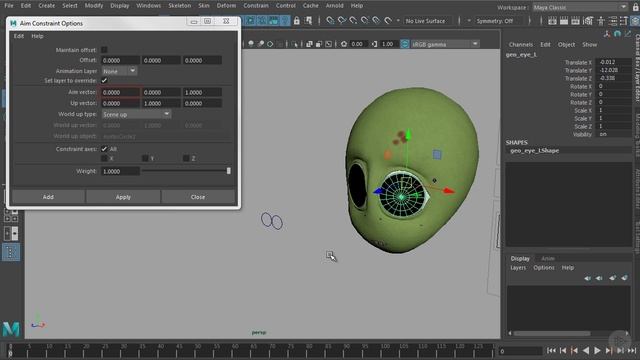Switch to the Anim layer tab
The height and width of the screenshot is (360, 640).
click(x=548, y=258)
